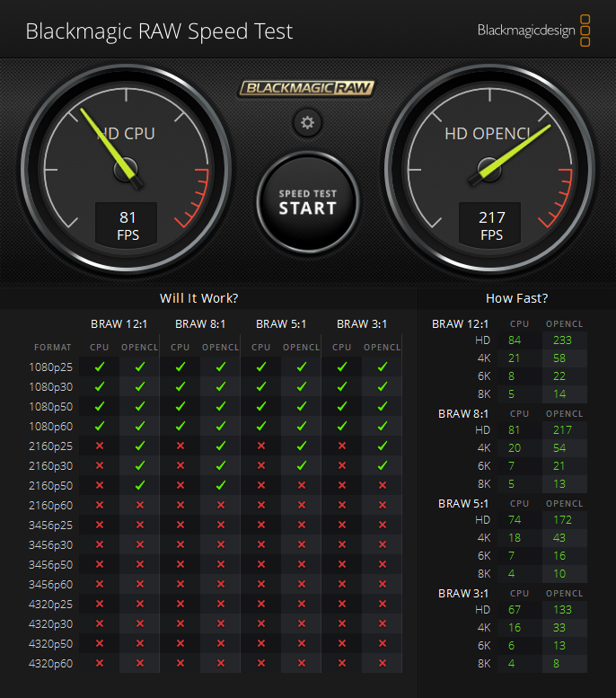
Task: Click BRAW 5:1 HD OPENCL value '172'
Action: (562, 520)
